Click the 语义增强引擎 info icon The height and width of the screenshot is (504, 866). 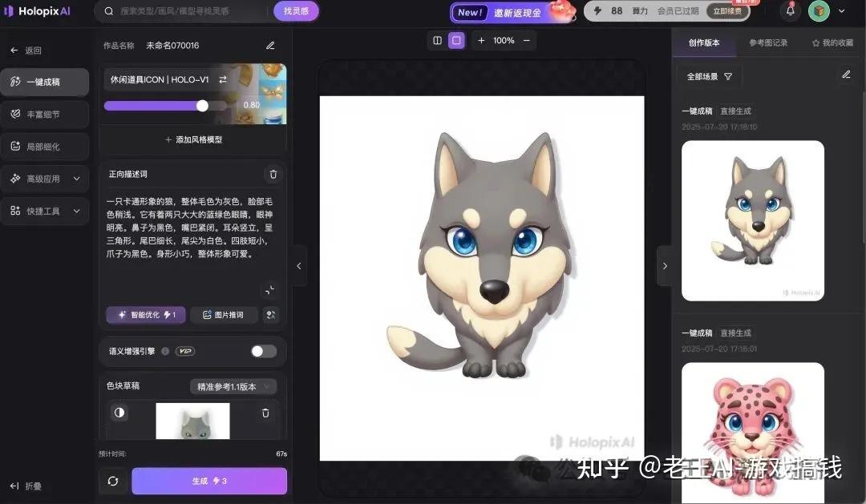(x=165, y=351)
